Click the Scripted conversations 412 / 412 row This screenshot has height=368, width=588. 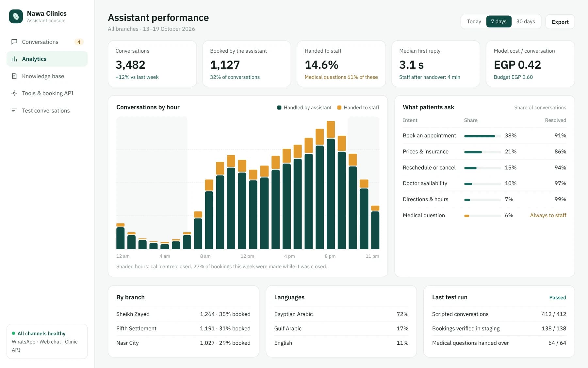point(499,314)
